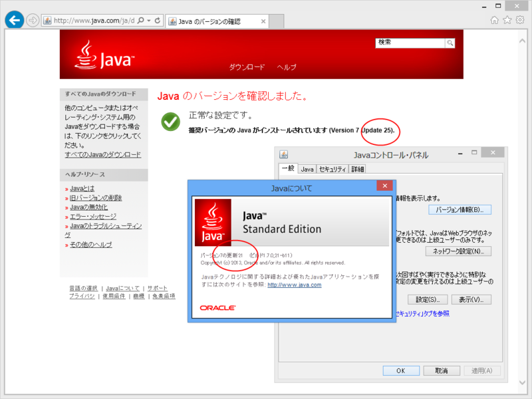
Task: Click the 'バージョン7の更新21' version text
Action: [x=221, y=255]
